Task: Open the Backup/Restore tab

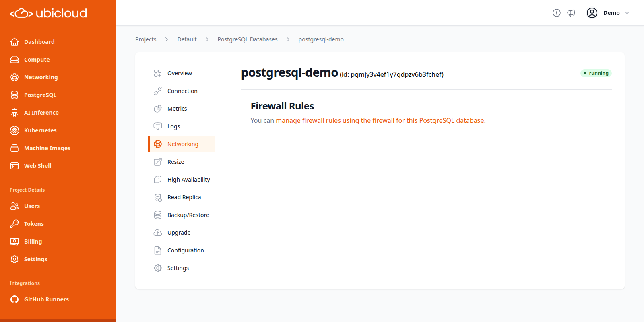Action: [x=182, y=215]
